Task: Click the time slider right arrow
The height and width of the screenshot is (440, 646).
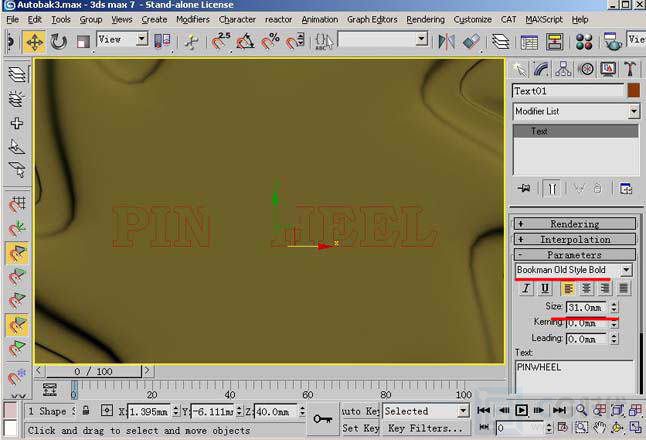Action: click(x=148, y=371)
